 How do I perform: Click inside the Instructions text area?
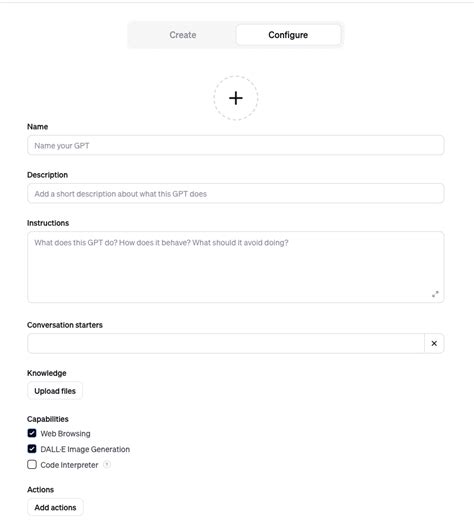(236, 267)
